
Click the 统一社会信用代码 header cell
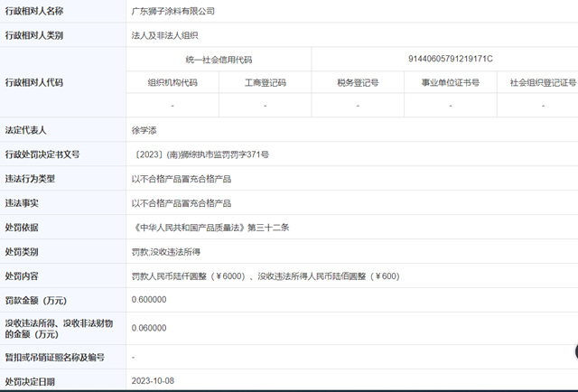tap(219, 60)
